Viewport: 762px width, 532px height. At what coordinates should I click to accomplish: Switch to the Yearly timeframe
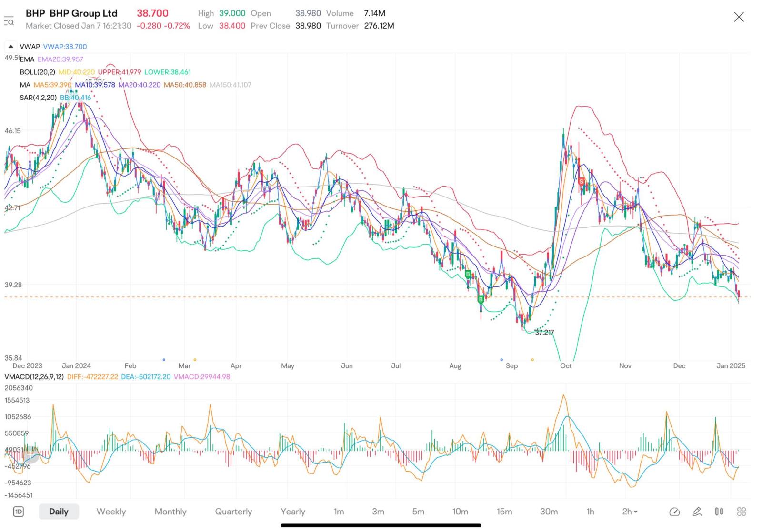point(292,512)
